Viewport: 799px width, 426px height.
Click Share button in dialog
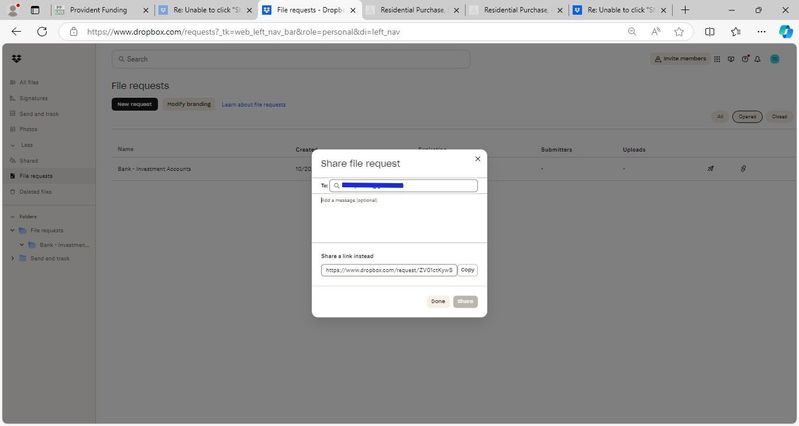(x=465, y=302)
